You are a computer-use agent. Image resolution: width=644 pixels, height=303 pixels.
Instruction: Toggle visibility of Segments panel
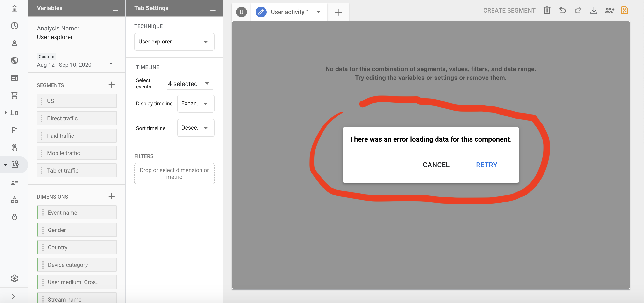click(x=50, y=85)
